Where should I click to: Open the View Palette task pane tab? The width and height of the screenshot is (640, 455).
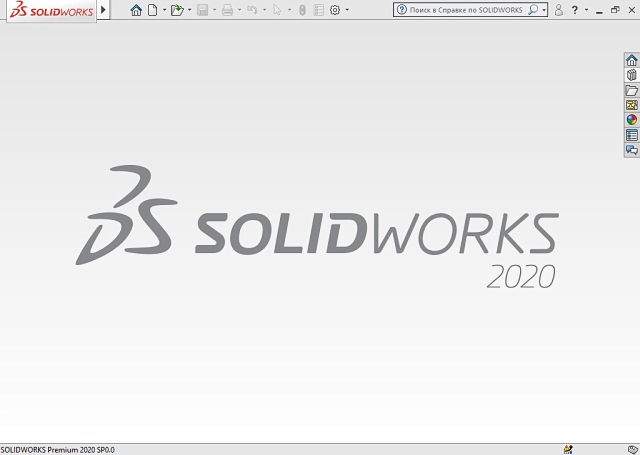(x=631, y=105)
